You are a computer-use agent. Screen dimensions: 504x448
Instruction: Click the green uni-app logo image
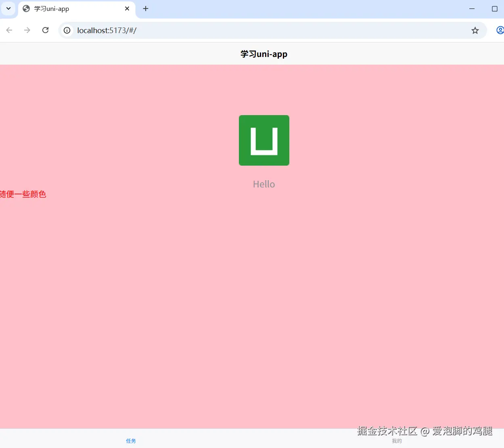(264, 140)
